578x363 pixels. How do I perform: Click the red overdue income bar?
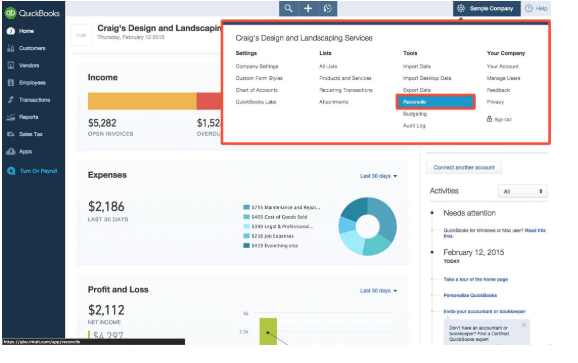pos(209,101)
